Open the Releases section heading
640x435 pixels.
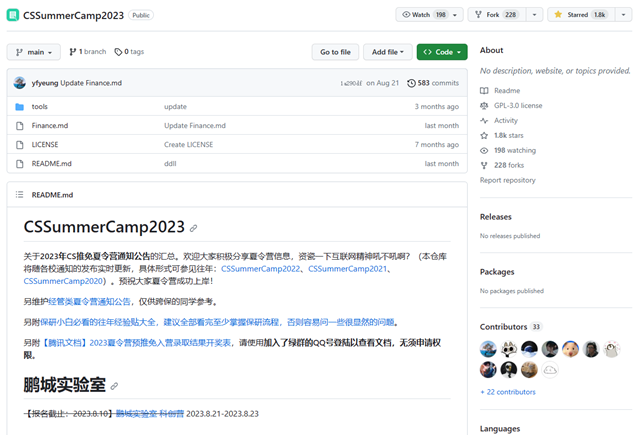point(496,217)
